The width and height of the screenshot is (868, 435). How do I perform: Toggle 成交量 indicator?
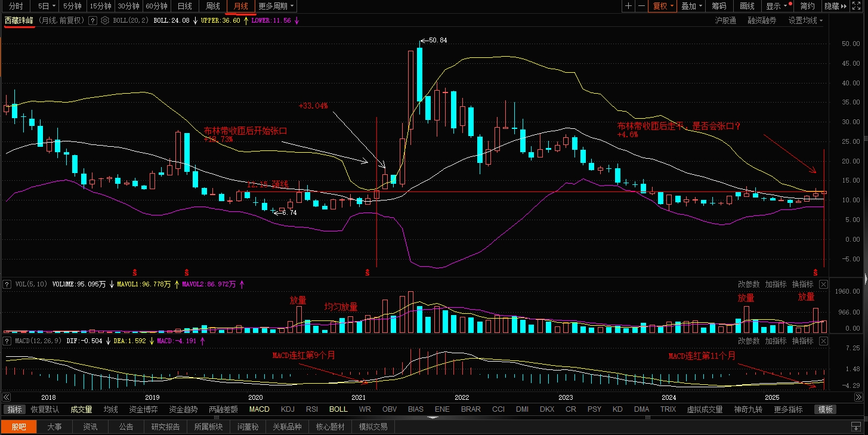81,409
